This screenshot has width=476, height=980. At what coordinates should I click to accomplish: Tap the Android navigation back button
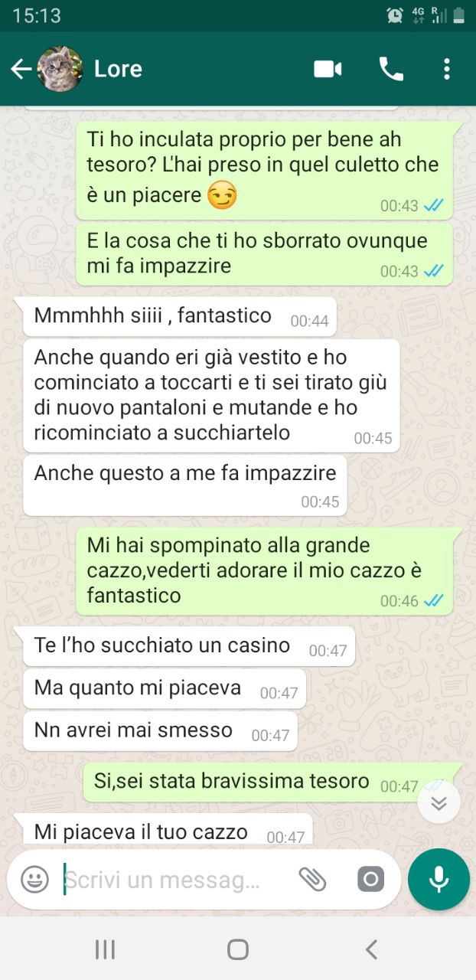(x=371, y=950)
